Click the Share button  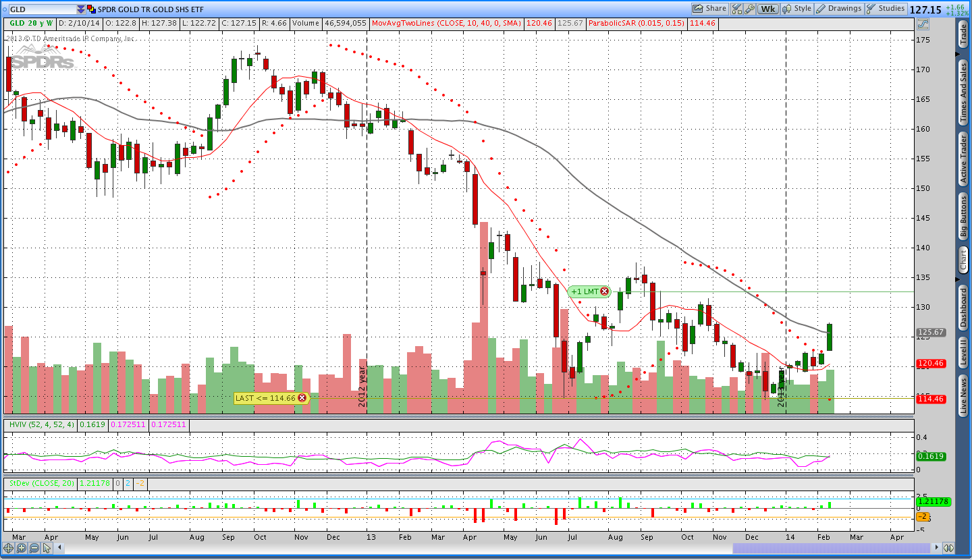(710, 9)
